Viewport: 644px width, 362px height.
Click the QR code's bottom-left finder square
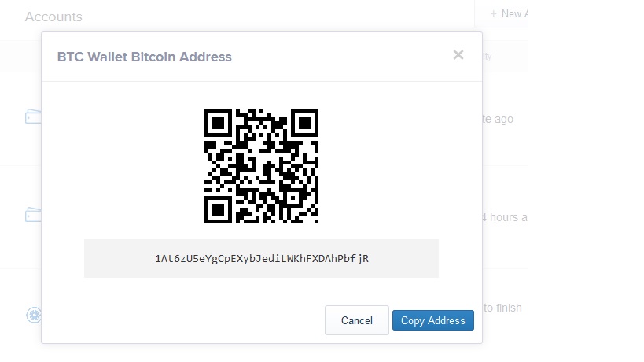pyautogui.click(x=218, y=209)
